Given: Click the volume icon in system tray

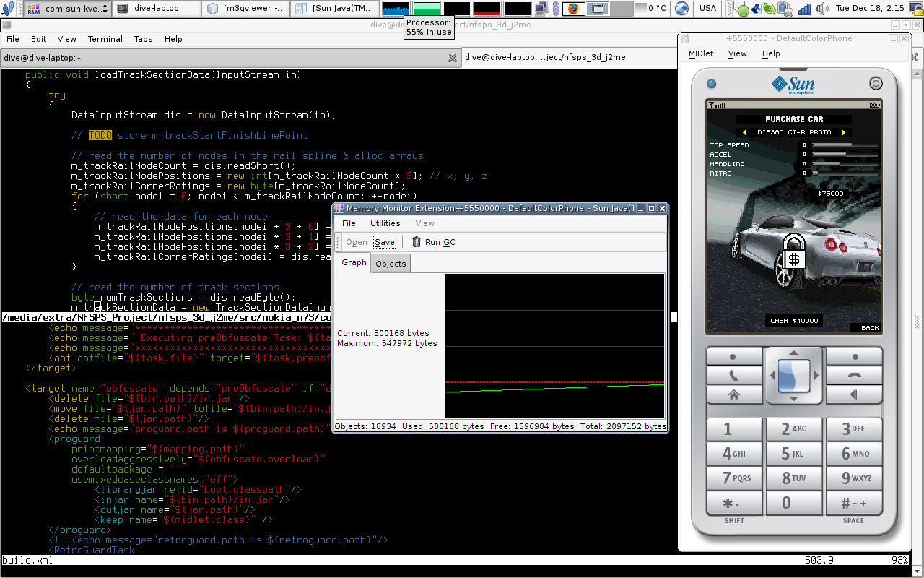Looking at the screenshot, I should tap(824, 9).
